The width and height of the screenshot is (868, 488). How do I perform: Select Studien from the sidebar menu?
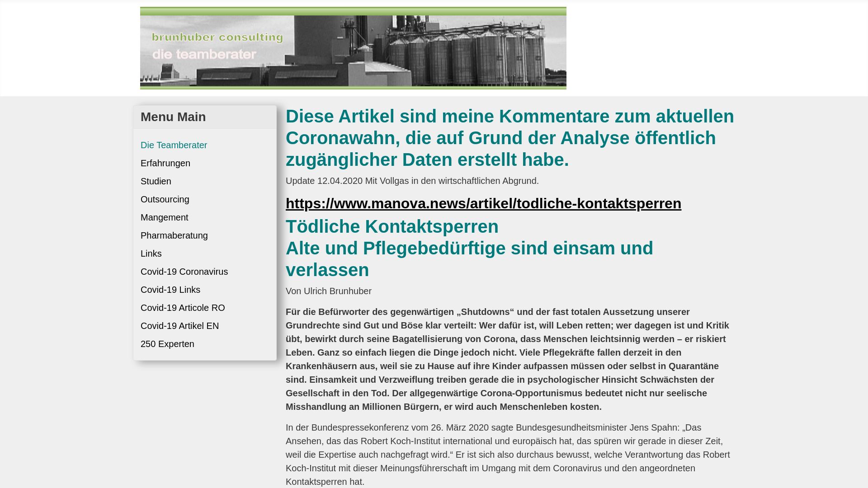[x=156, y=181]
